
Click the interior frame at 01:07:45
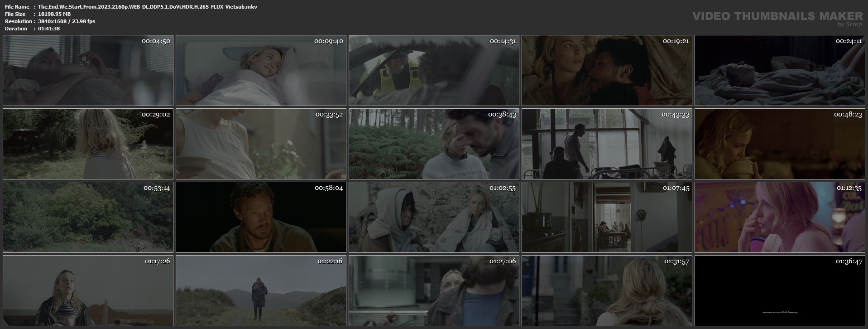click(607, 217)
